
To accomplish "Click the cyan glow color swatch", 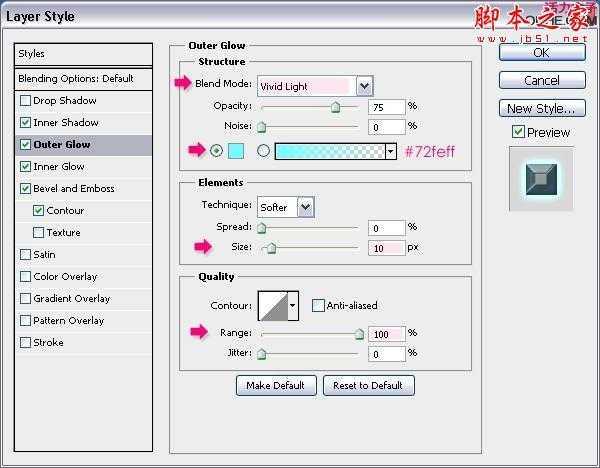I will pos(237,151).
